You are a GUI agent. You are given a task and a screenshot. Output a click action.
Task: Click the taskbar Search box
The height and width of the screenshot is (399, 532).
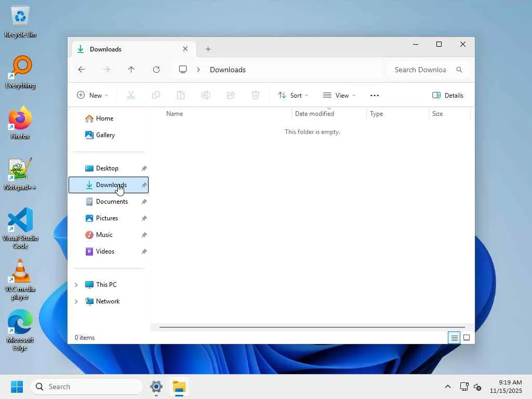pos(87,387)
